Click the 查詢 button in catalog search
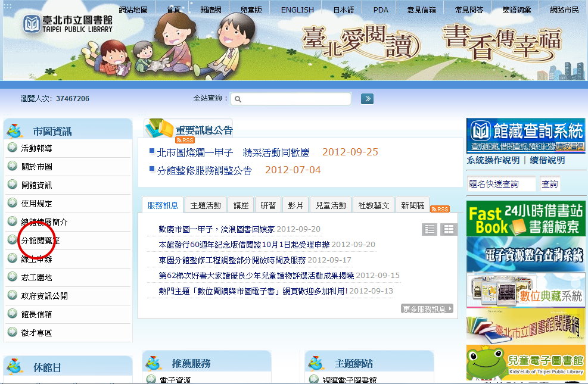Image resolution: width=588 pixels, height=384 pixels. 550,183
